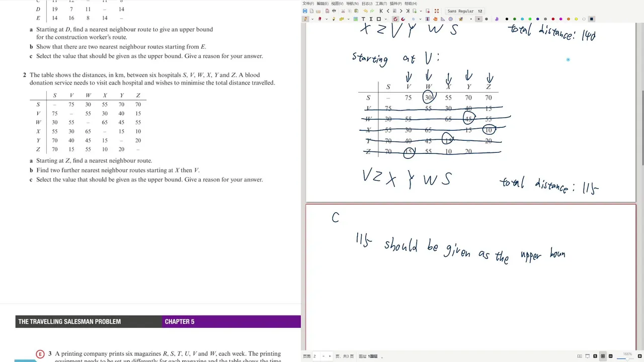Viewport: 644px width, 362px height.
Task: Click the Save document icon
Action: [x=305, y=11]
